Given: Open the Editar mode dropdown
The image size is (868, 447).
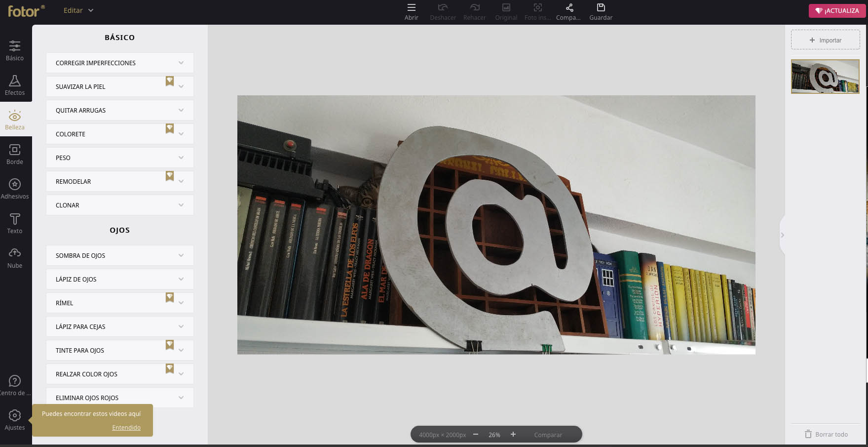Looking at the screenshot, I should (x=77, y=10).
